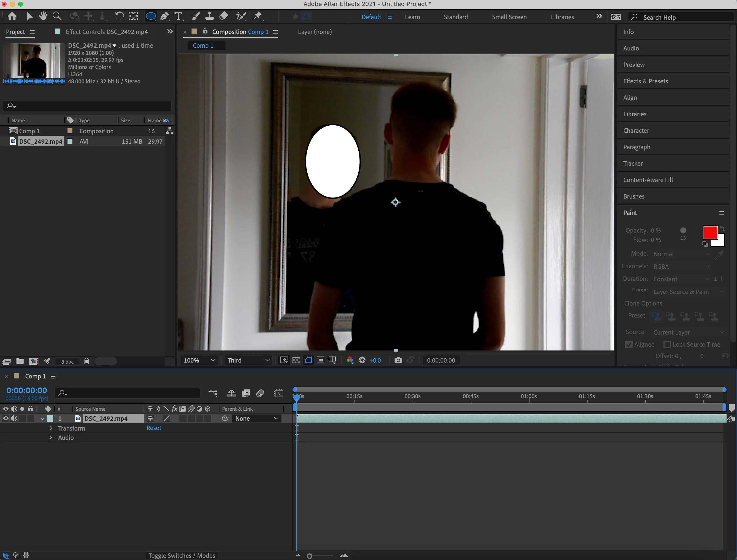Open the Third resolution dropdown

click(x=248, y=360)
